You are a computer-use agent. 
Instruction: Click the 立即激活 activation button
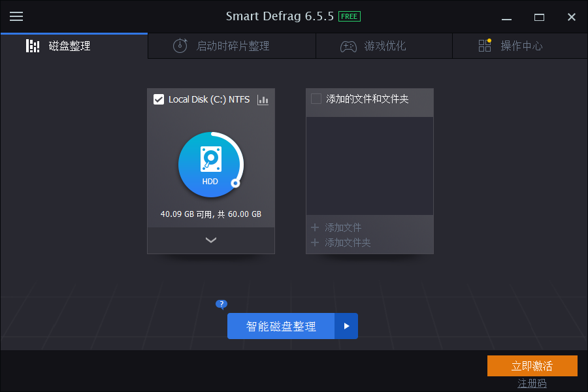coord(532,366)
